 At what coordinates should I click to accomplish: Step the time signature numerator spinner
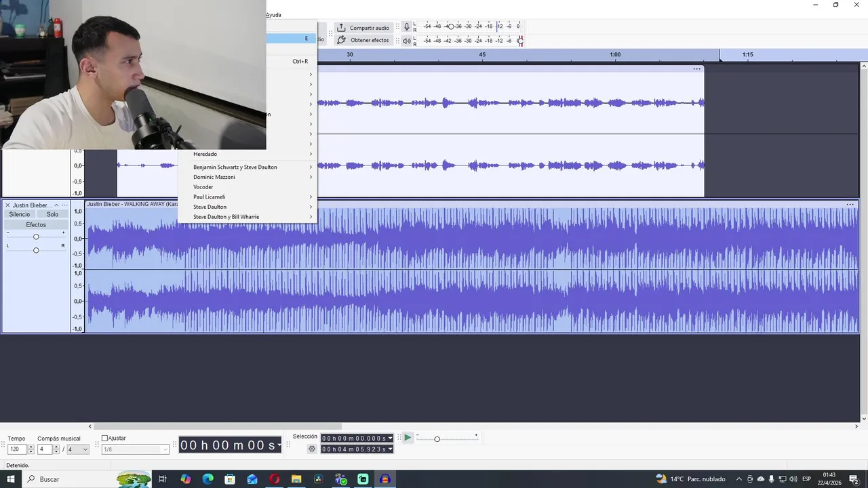pos(57,449)
